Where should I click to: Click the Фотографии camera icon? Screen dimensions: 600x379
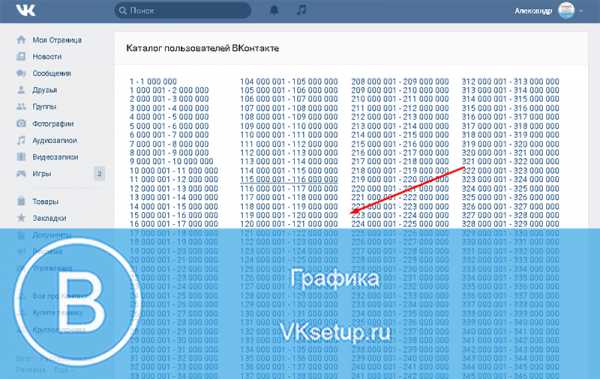[x=21, y=123]
